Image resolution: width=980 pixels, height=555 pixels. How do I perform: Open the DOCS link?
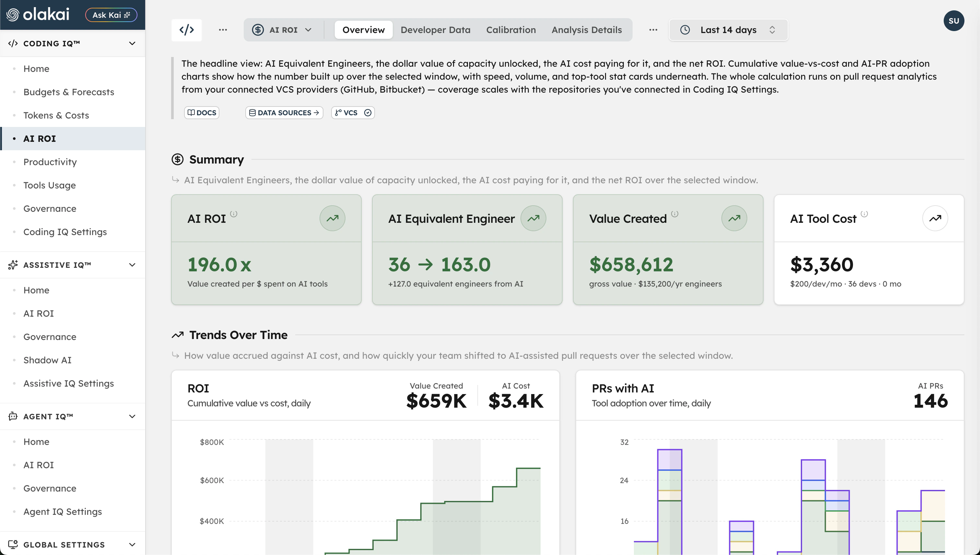pos(202,112)
